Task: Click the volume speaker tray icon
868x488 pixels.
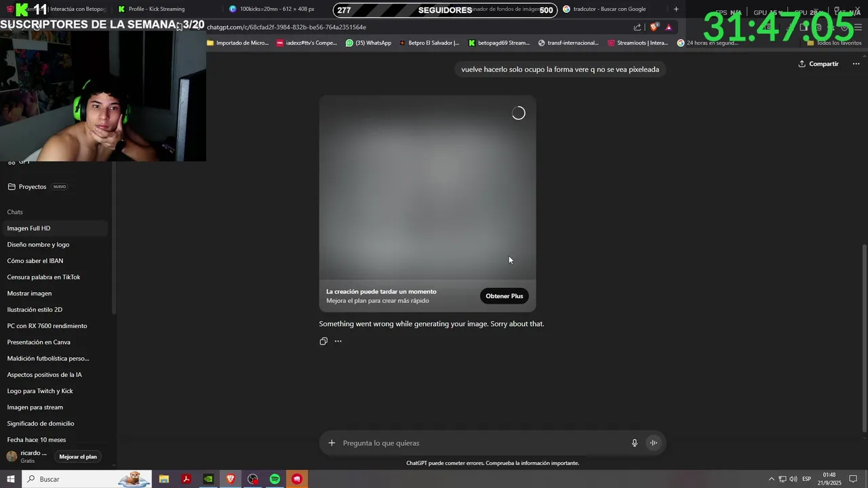Action: coord(793,479)
